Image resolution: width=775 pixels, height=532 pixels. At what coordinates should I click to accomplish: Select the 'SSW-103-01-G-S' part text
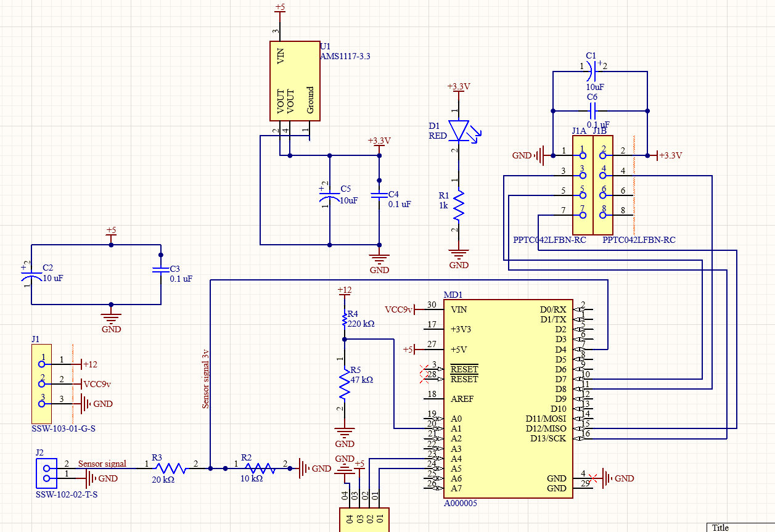coord(64,428)
